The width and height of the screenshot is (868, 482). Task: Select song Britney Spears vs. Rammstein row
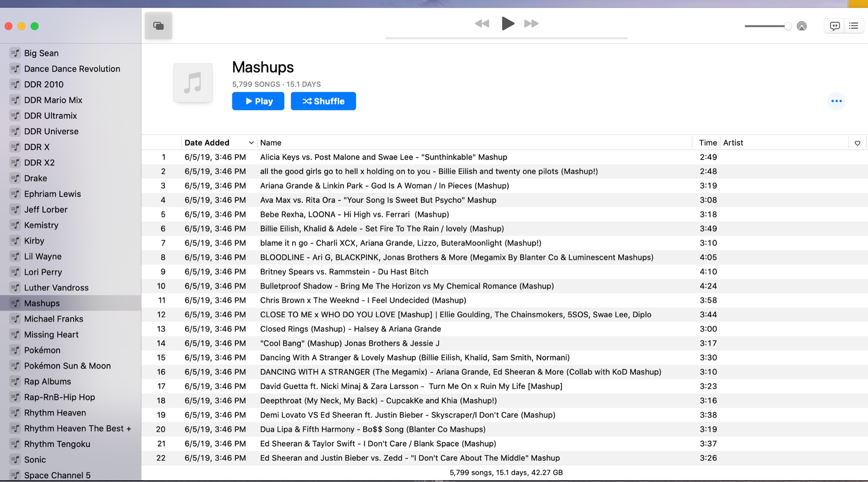[x=344, y=272]
